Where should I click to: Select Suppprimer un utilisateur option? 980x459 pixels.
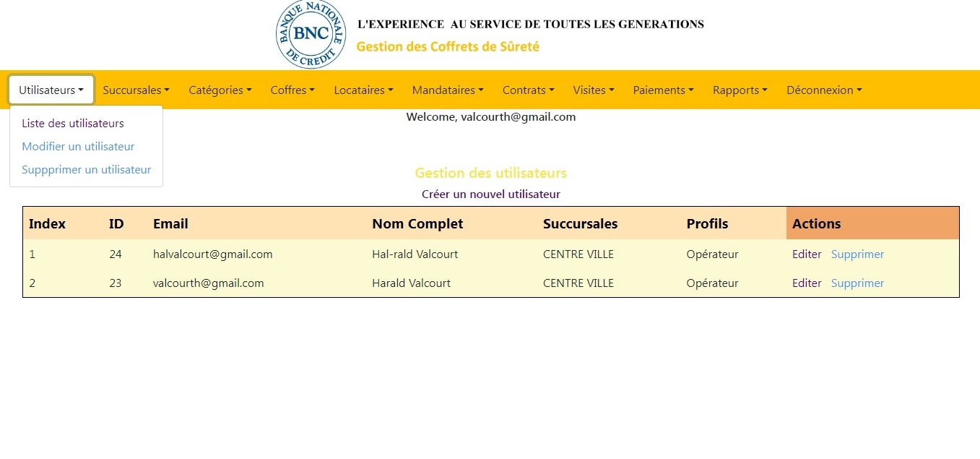[x=86, y=170]
